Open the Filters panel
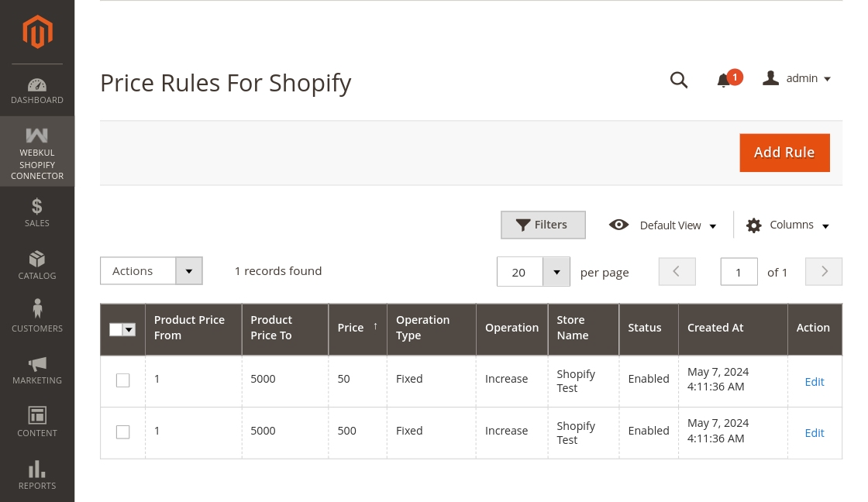This screenshot has width=868, height=502. click(x=543, y=225)
